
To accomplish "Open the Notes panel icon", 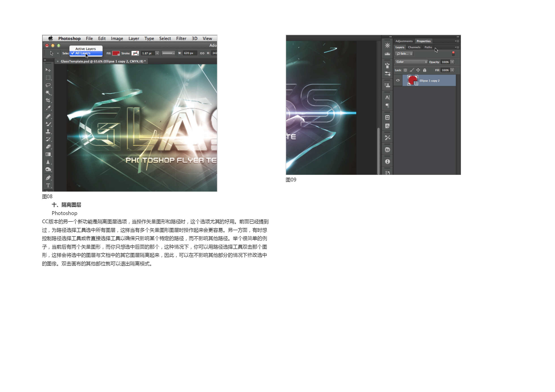I will [x=387, y=126].
